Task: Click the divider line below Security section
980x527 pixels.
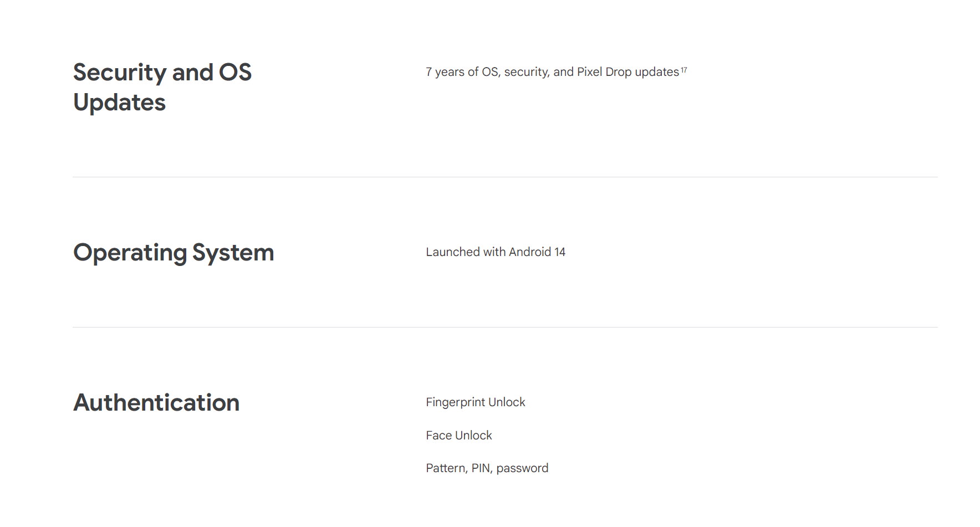Action: tap(505, 177)
